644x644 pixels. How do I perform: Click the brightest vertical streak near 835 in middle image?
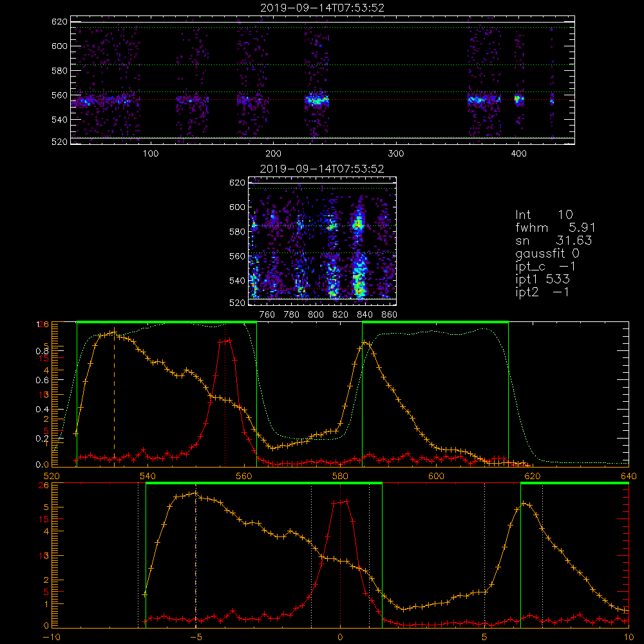coord(359,254)
